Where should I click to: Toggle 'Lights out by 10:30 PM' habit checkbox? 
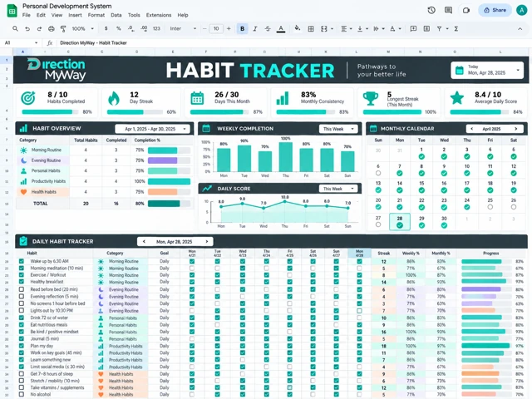pos(22,310)
